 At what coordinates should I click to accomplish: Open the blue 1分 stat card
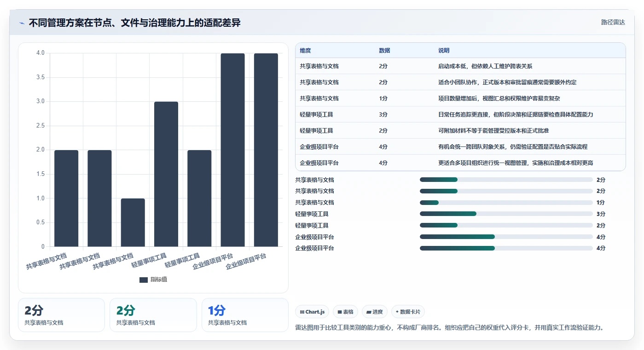pos(245,315)
